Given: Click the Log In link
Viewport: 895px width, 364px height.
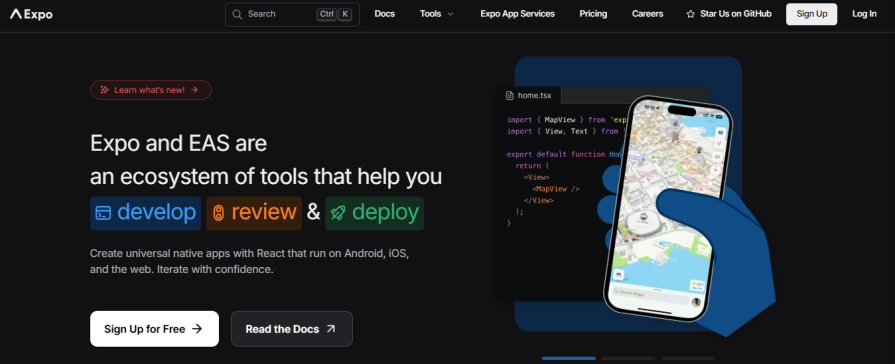Looking at the screenshot, I should (864, 14).
